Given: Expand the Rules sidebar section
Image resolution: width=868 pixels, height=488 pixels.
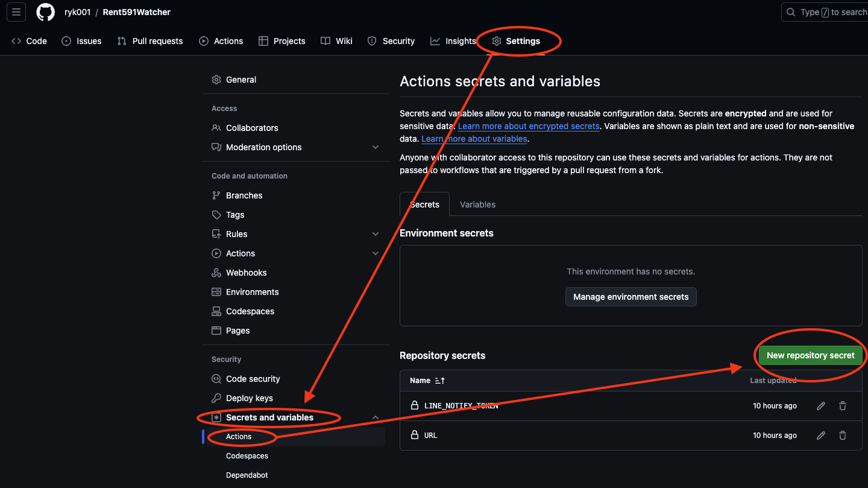Looking at the screenshot, I should (x=376, y=234).
